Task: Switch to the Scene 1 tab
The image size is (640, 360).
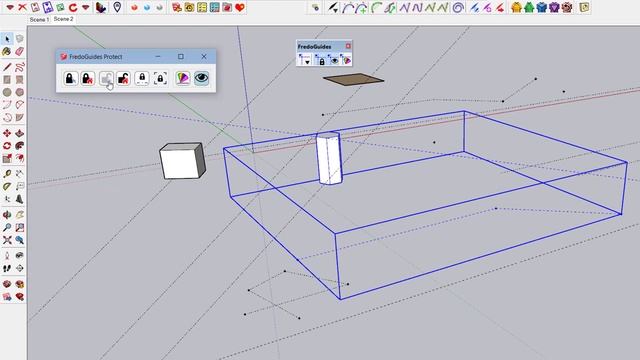Action: click(x=39, y=19)
